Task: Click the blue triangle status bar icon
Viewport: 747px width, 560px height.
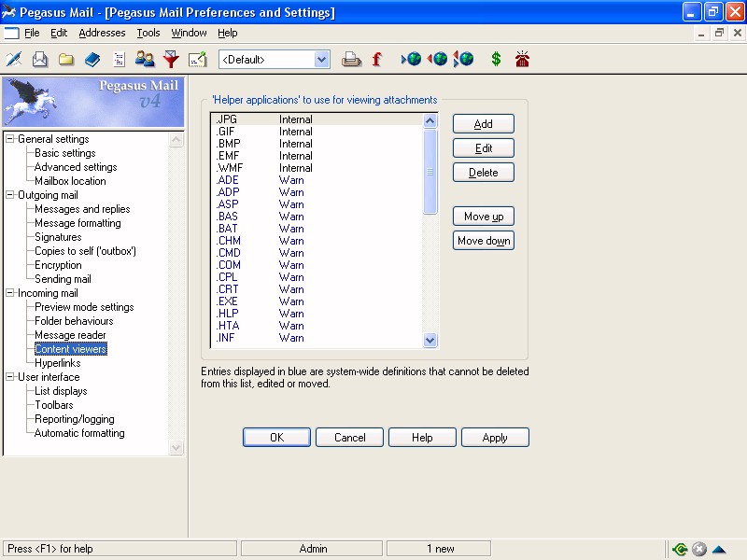Action: (719, 549)
